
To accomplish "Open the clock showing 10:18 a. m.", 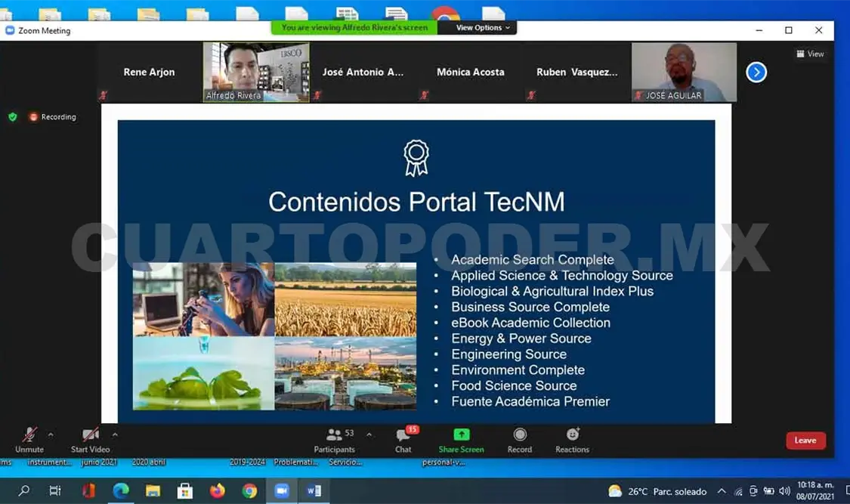I will pos(815,490).
